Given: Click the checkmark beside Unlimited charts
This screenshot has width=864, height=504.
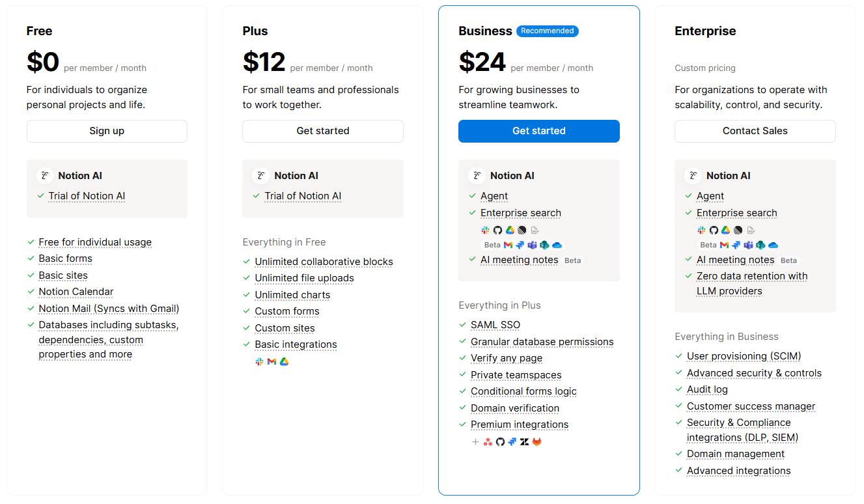Looking at the screenshot, I should (x=246, y=295).
